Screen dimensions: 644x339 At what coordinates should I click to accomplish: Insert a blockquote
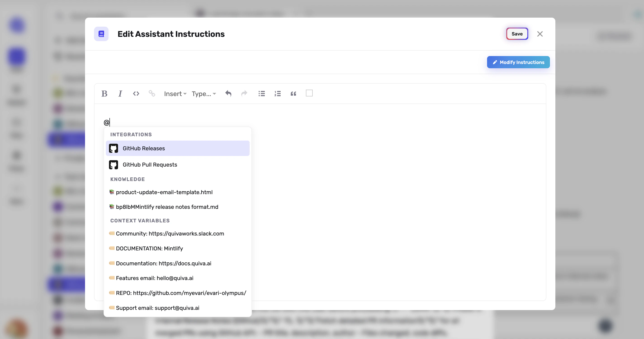click(x=293, y=93)
